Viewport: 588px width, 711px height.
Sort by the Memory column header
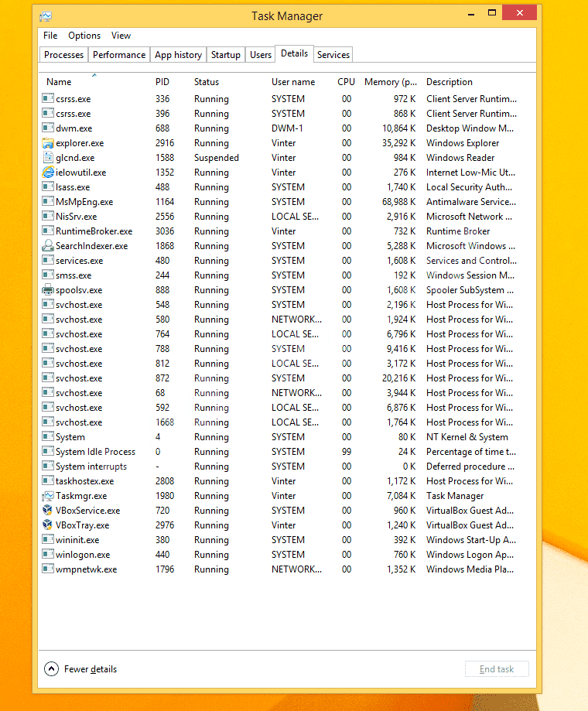391,81
